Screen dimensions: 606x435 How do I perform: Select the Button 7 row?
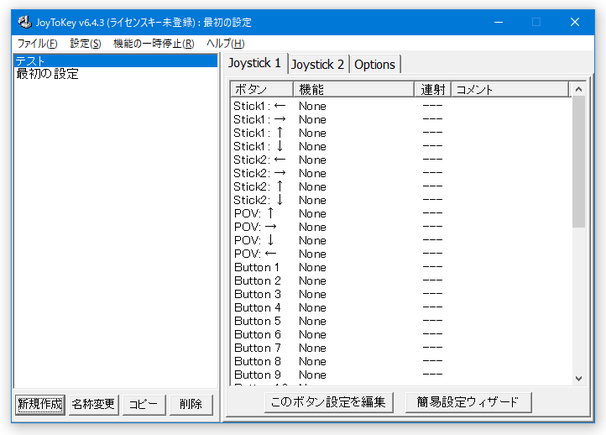pos(401,348)
